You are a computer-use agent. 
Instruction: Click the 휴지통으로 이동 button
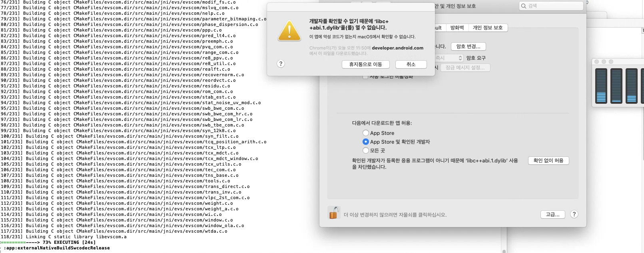click(x=365, y=64)
